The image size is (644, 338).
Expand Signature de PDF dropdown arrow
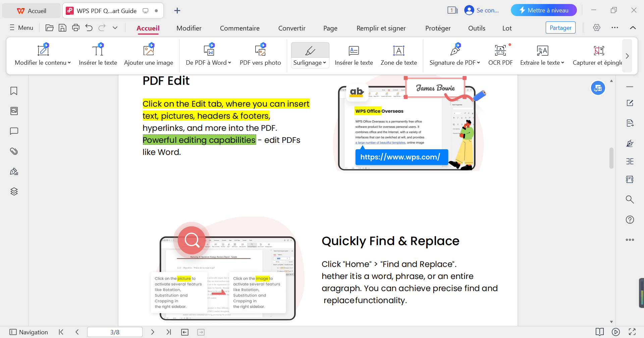[x=479, y=63]
